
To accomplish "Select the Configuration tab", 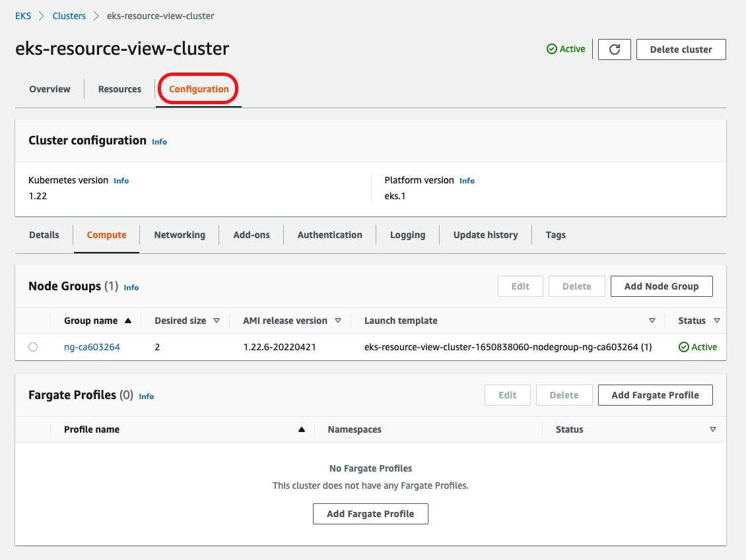I will coord(199,89).
